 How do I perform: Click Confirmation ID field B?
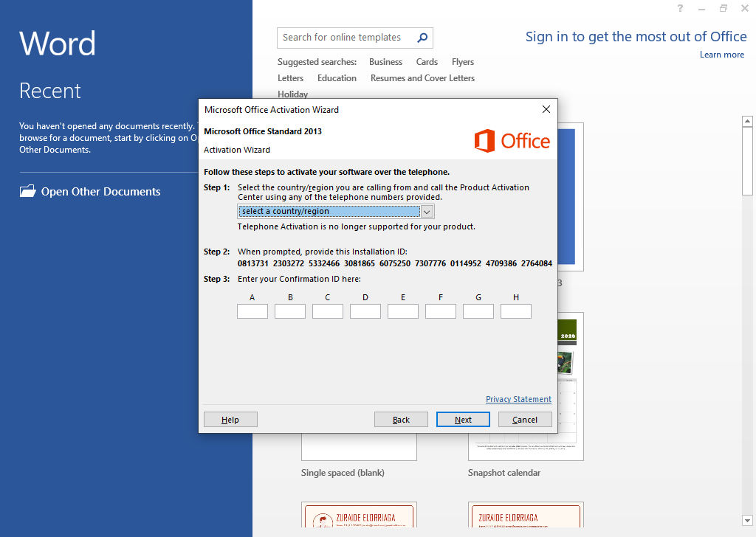[x=289, y=311]
